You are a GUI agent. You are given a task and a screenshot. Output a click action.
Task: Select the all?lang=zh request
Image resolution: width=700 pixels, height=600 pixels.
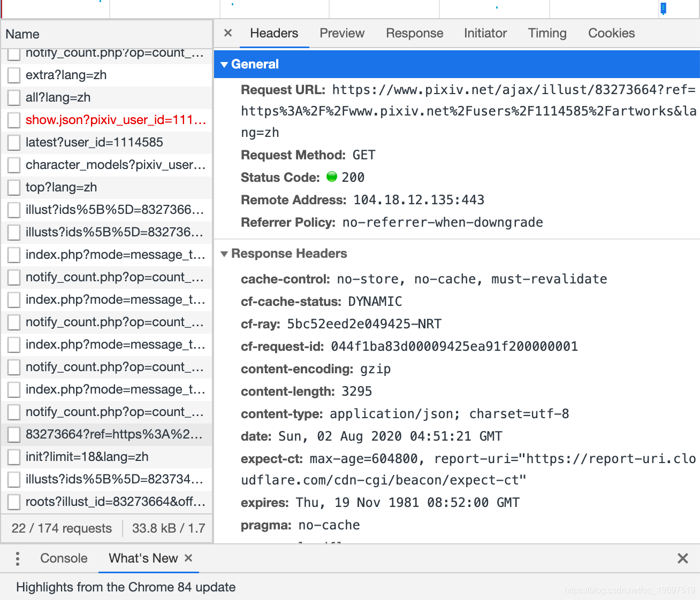tap(107, 97)
